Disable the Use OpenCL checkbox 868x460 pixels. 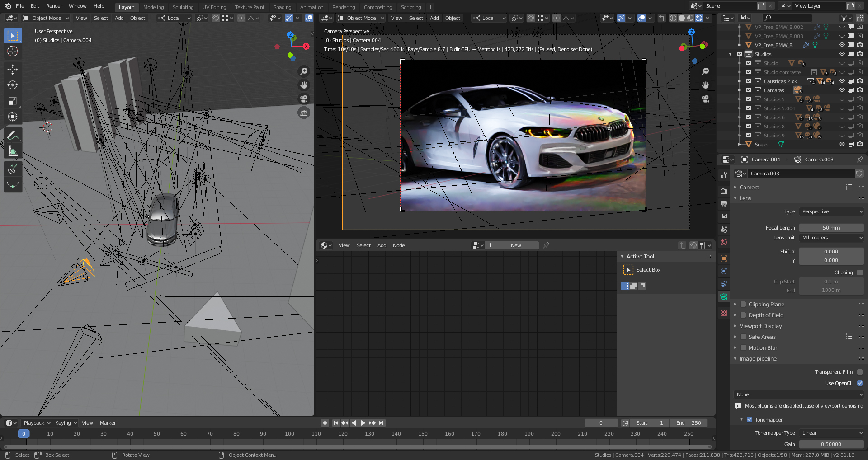859,383
